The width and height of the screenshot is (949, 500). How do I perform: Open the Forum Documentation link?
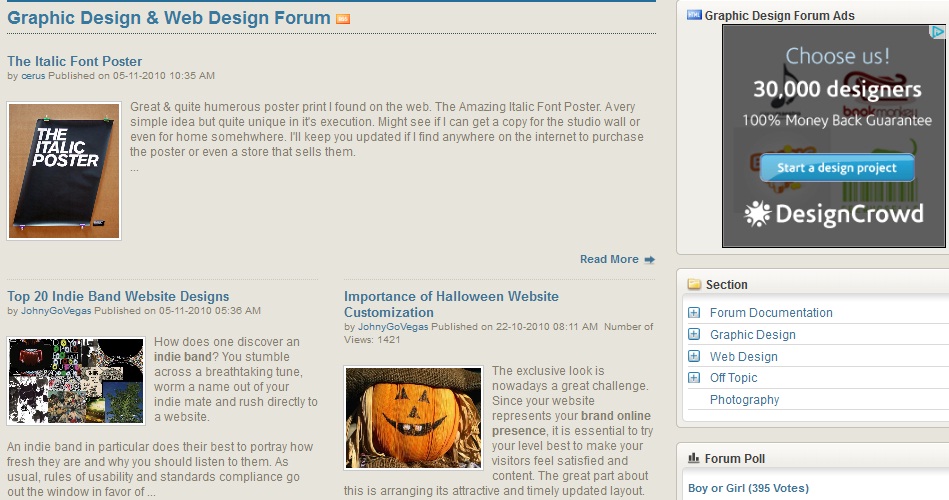(x=771, y=312)
